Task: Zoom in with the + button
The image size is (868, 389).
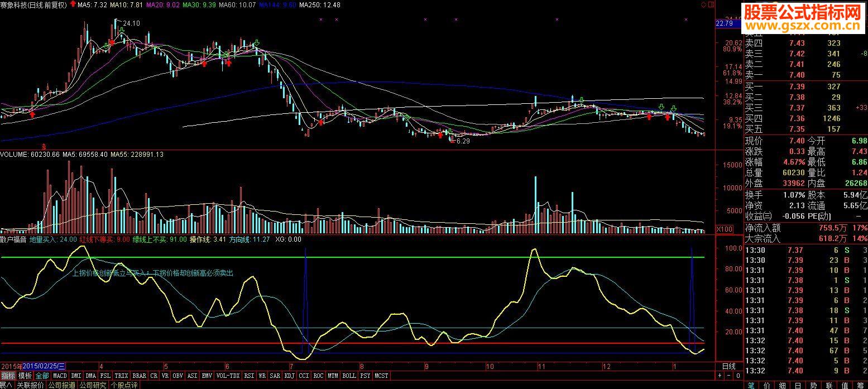Action: click(720, 376)
